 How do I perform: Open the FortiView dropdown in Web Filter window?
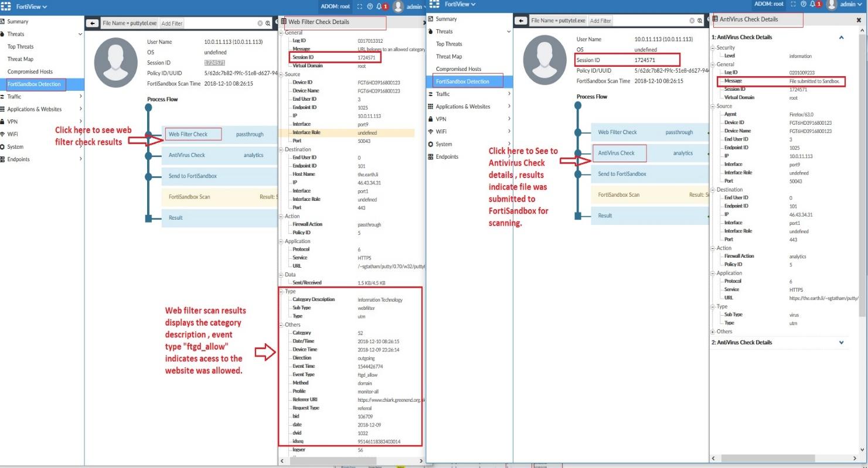tap(32, 6)
